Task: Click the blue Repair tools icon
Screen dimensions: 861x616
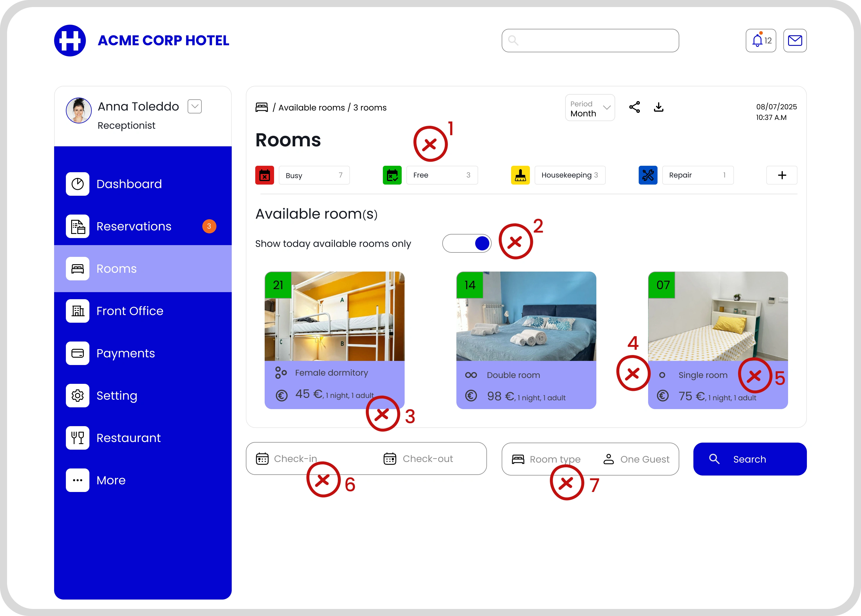Action: (x=648, y=175)
